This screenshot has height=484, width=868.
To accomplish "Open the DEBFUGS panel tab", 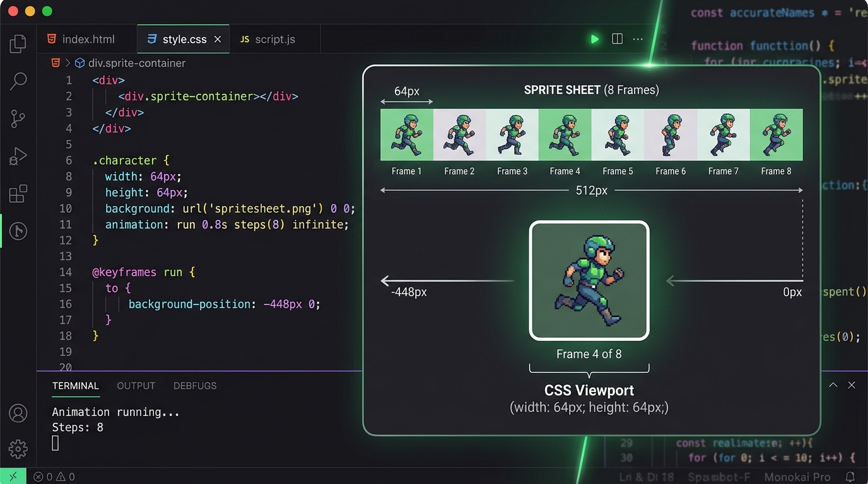I will click(195, 386).
